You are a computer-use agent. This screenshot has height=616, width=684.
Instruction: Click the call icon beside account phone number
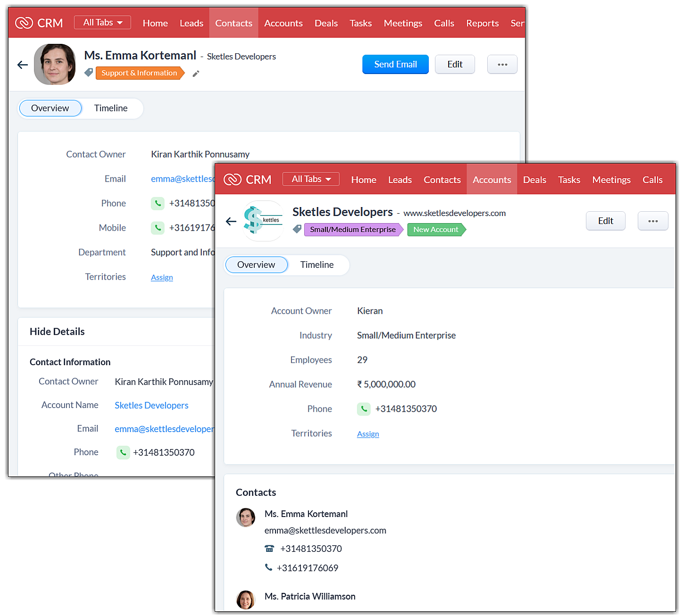[x=364, y=409]
